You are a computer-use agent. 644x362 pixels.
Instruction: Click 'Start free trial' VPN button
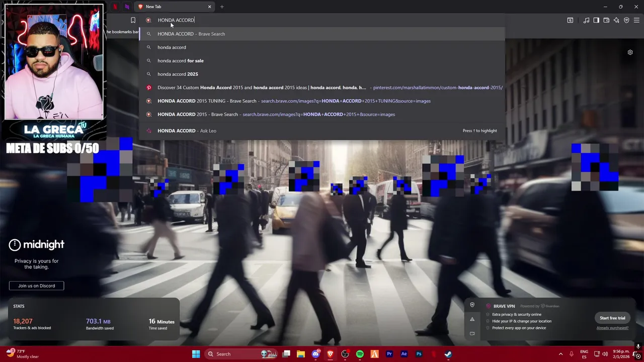click(x=612, y=318)
